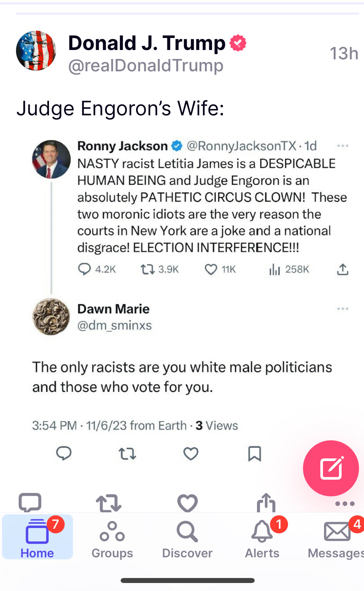This screenshot has height=591, width=364.
Task: Open the @realDonaldTrump handle link
Action: pyautogui.click(x=146, y=66)
